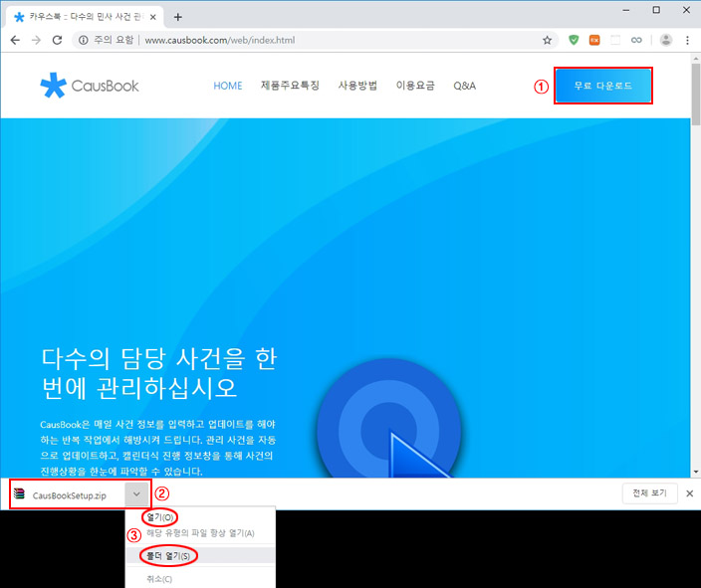Viewport: 701px width, 588px height.
Task: Click the address bar URL
Action: tap(220, 40)
